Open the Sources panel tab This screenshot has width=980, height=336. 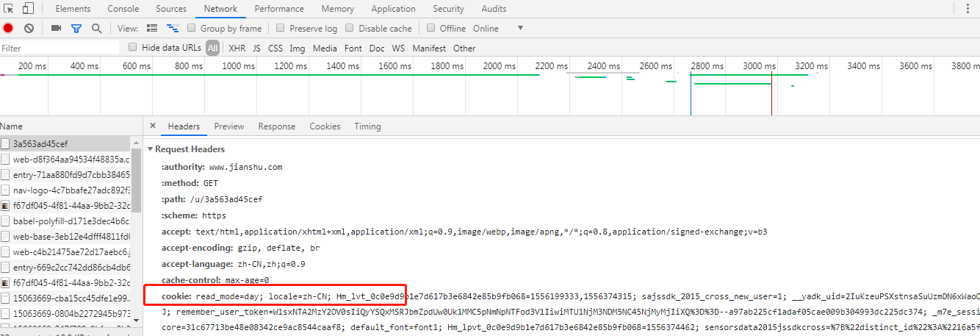coord(171,9)
